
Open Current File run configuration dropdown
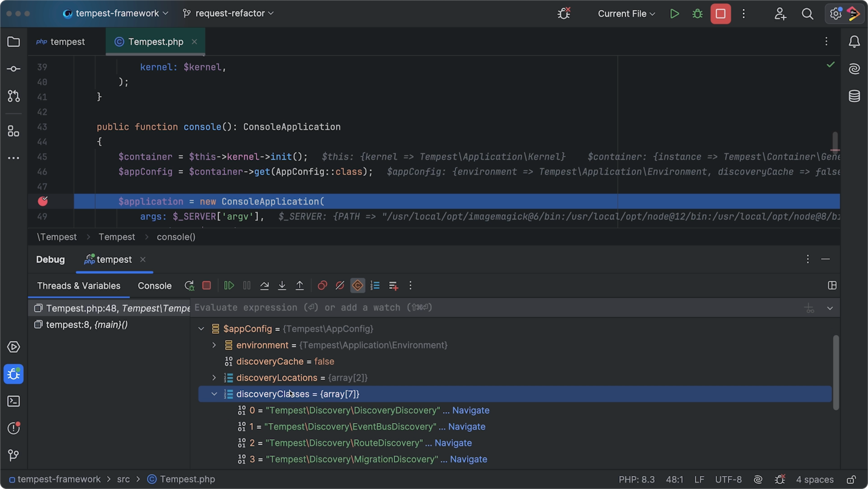626,14
